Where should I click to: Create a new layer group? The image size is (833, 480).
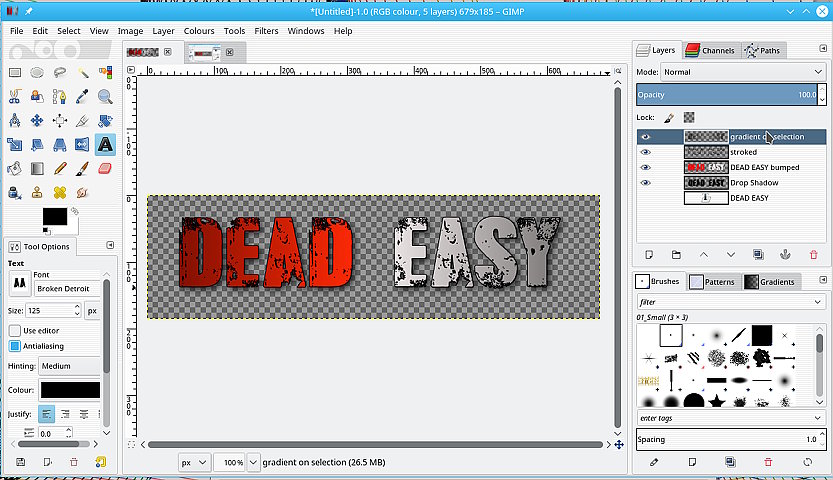pos(676,255)
